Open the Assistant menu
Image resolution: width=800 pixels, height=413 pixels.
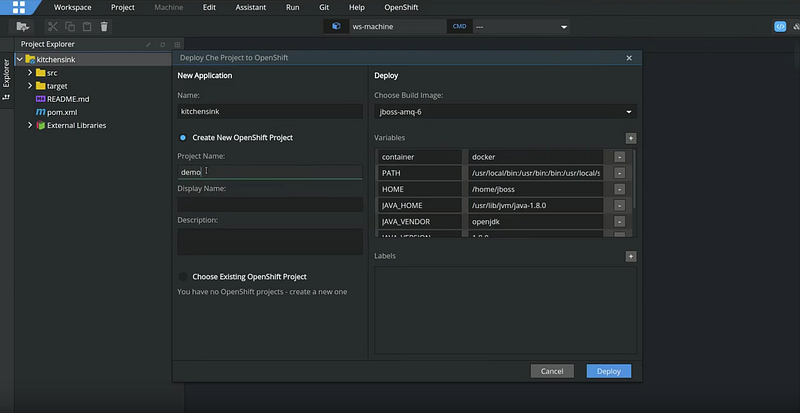pyautogui.click(x=251, y=8)
